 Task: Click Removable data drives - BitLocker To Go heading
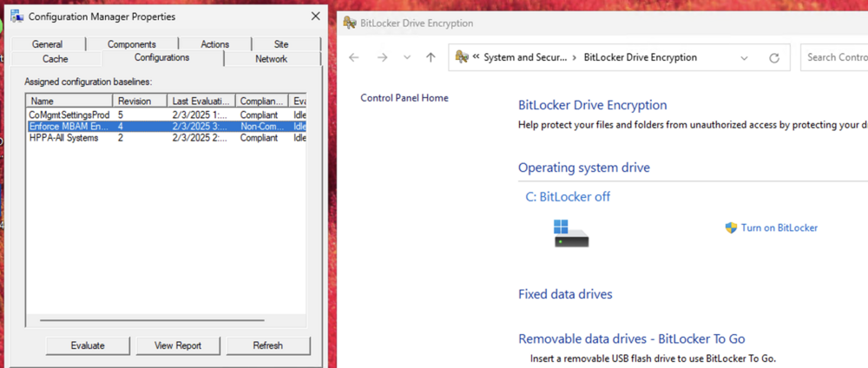click(x=632, y=338)
